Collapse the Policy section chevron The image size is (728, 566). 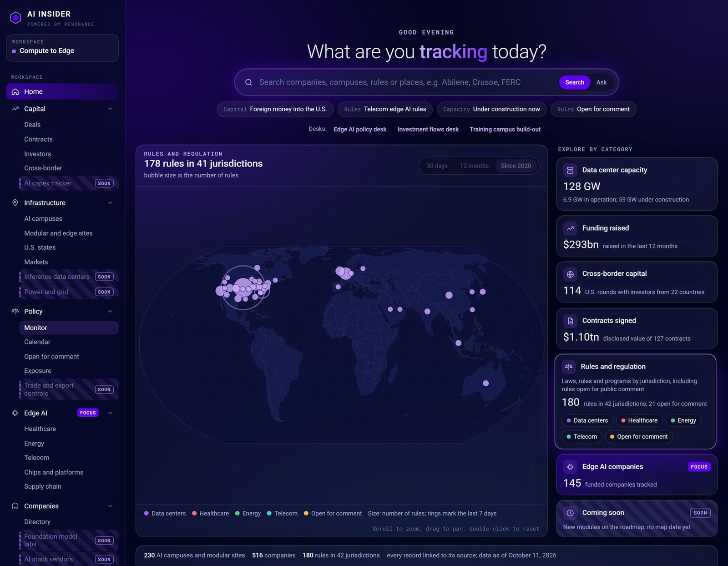point(110,311)
